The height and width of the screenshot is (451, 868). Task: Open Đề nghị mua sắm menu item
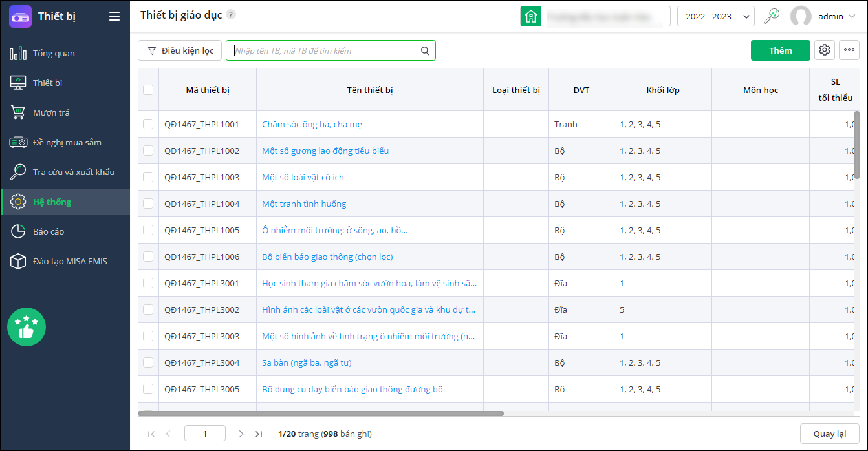[65, 142]
